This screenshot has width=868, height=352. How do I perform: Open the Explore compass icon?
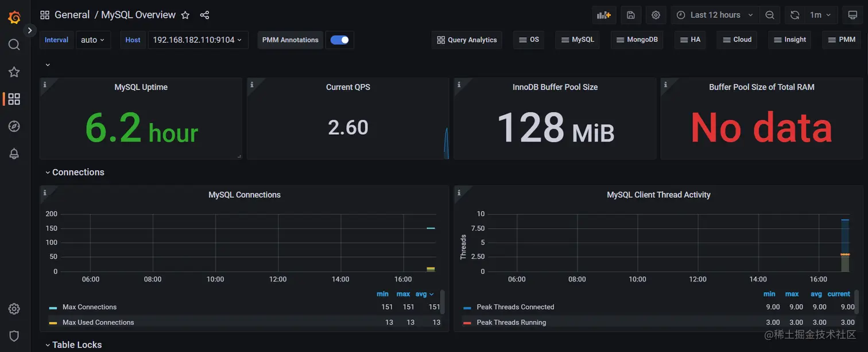point(14,126)
